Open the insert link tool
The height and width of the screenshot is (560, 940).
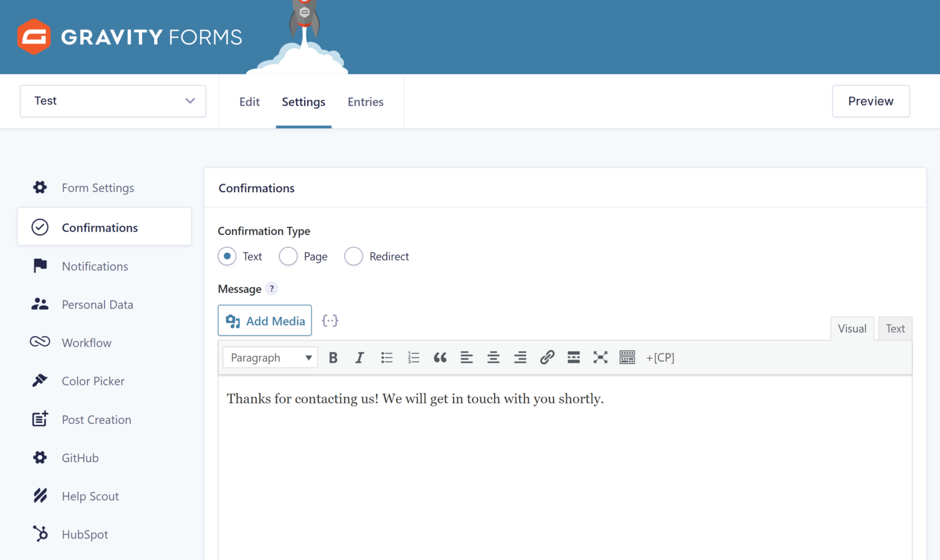click(x=546, y=357)
